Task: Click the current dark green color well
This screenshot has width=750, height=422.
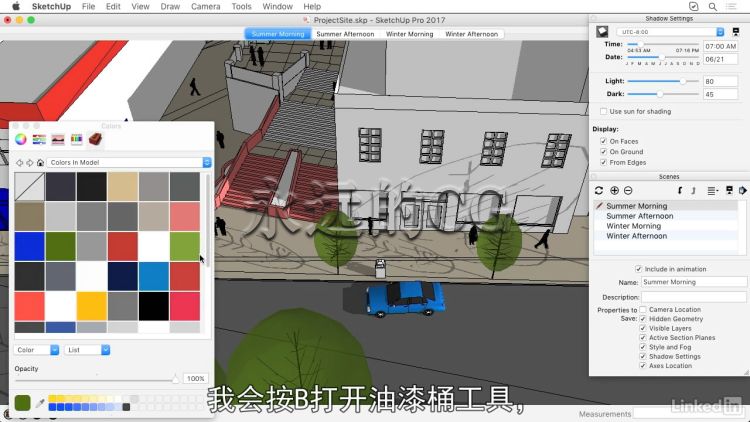Action: point(22,403)
